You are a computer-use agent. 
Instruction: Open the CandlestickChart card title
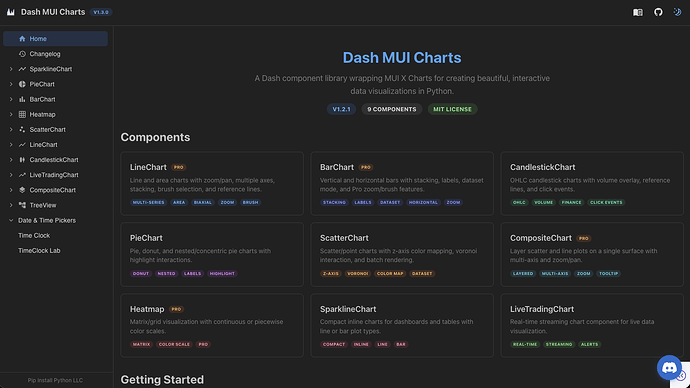pos(543,167)
